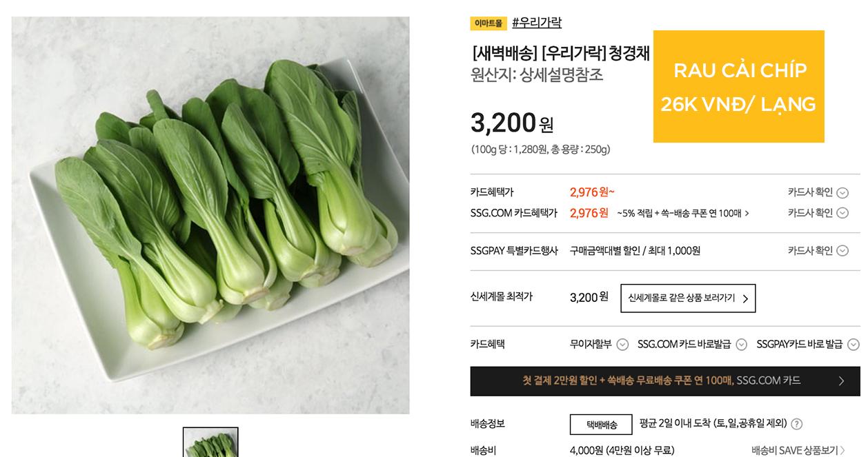The width and height of the screenshot is (868, 457).
Task: Expand 카드사 확인 in the SSG.COM 카드혜택가 row
Action: click(842, 213)
